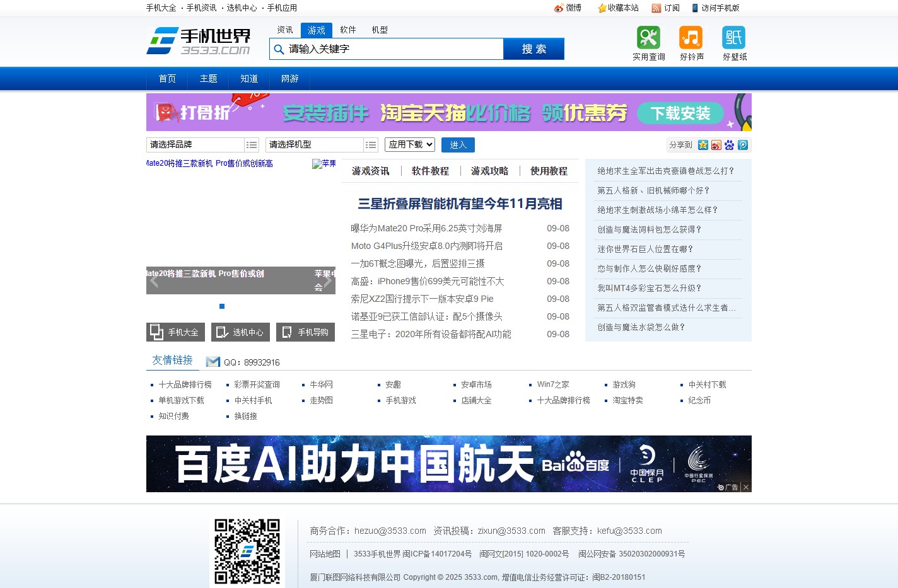The height and width of the screenshot is (588, 898).
Task: Open friend link 纪念币
Action: coord(699,400)
